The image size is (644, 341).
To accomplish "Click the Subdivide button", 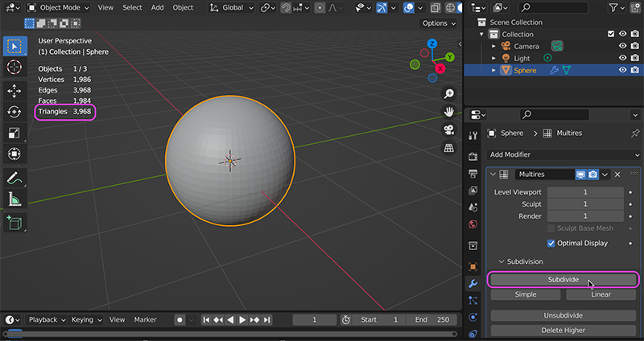I will 563,279.
